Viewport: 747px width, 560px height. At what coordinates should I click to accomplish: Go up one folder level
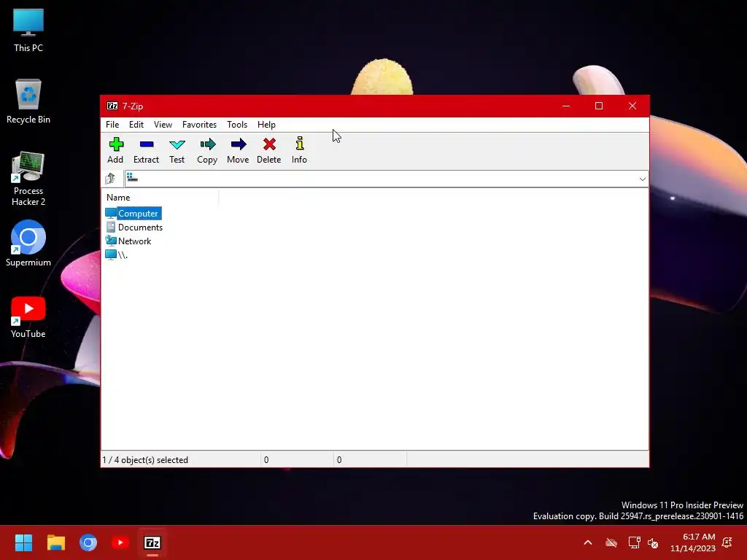click(x=110, y=179)
